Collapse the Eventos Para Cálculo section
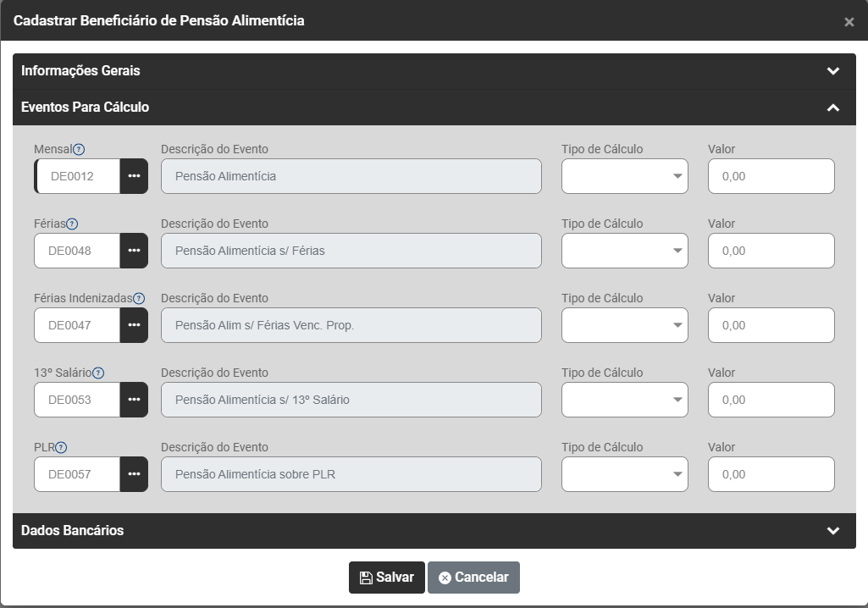Viewport: 868px width, 608px height. point(833,108)
